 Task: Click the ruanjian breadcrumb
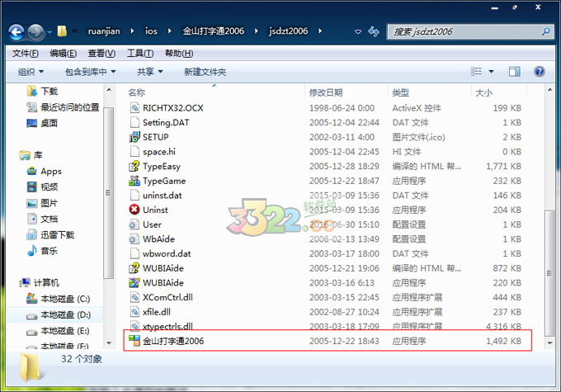point(104,31)
